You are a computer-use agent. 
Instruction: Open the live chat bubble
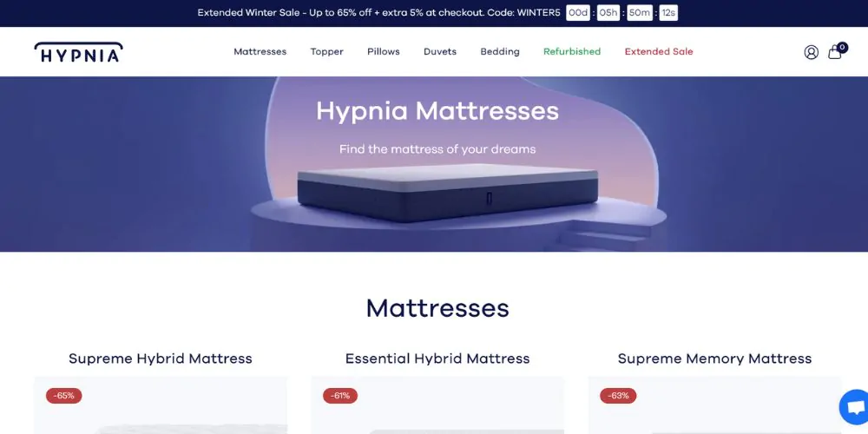click(855, 407)
